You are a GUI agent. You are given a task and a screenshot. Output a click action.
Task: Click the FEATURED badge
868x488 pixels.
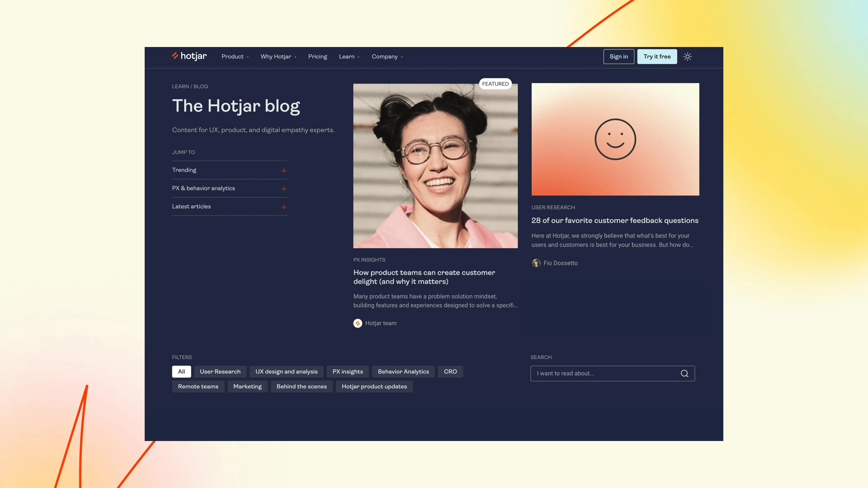click(x=495, y=84)
